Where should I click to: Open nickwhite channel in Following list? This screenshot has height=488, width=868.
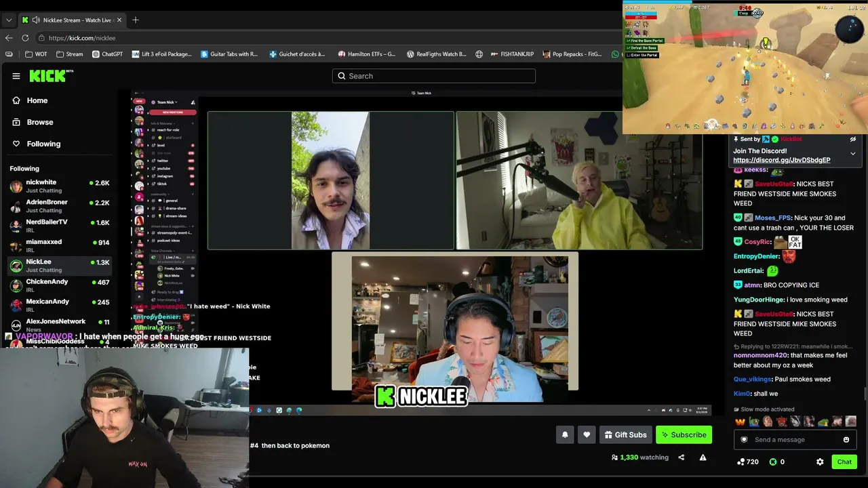pos(60,186)
